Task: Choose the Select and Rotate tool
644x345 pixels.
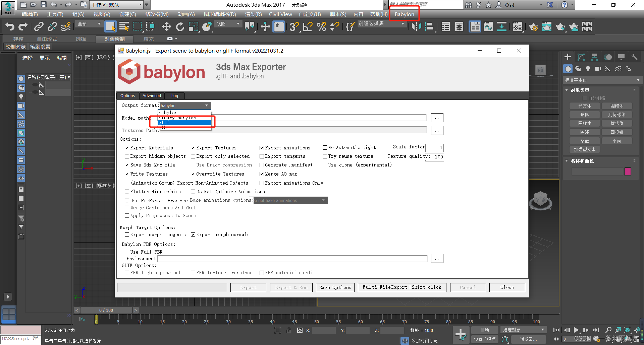Action: 180,26
